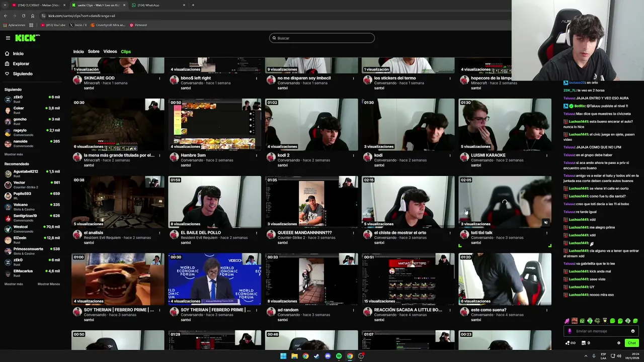This screenshot has height=362, width=644.
Task: Click the 'SKINCARE GOD' clip title
Action: point(99,78)
